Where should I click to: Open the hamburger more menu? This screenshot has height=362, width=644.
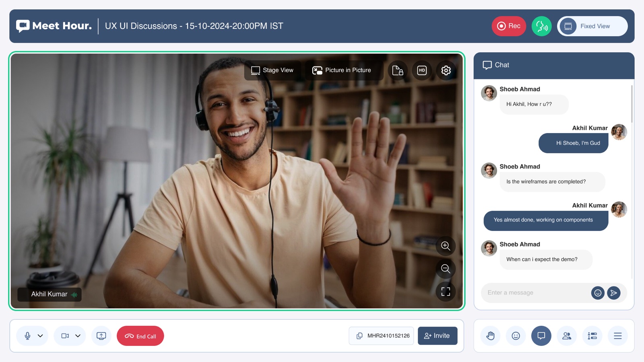click(618, 336)
